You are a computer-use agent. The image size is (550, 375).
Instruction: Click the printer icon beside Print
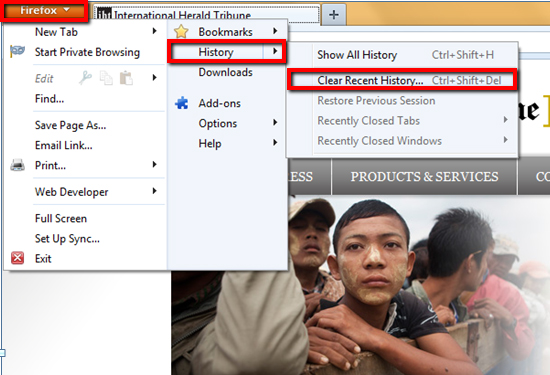(x=18, y=165)
